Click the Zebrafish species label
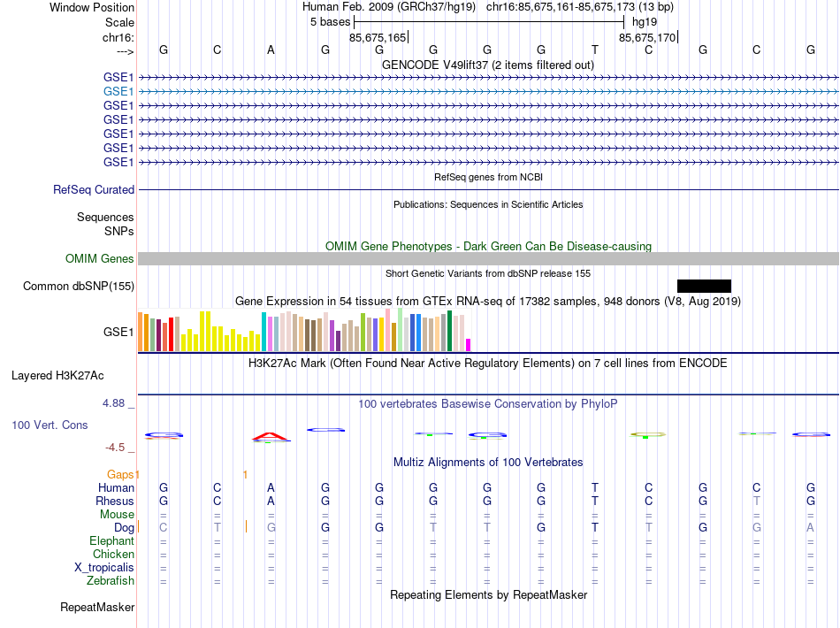840x628 pixels. coord(111,581)
